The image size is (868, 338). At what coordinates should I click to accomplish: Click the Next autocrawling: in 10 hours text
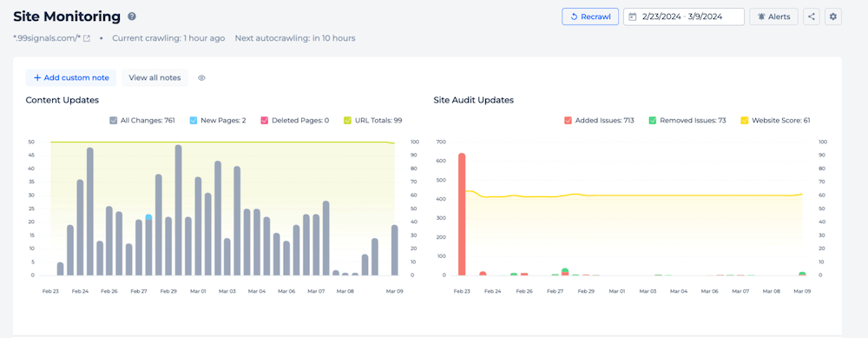(295, 38)
